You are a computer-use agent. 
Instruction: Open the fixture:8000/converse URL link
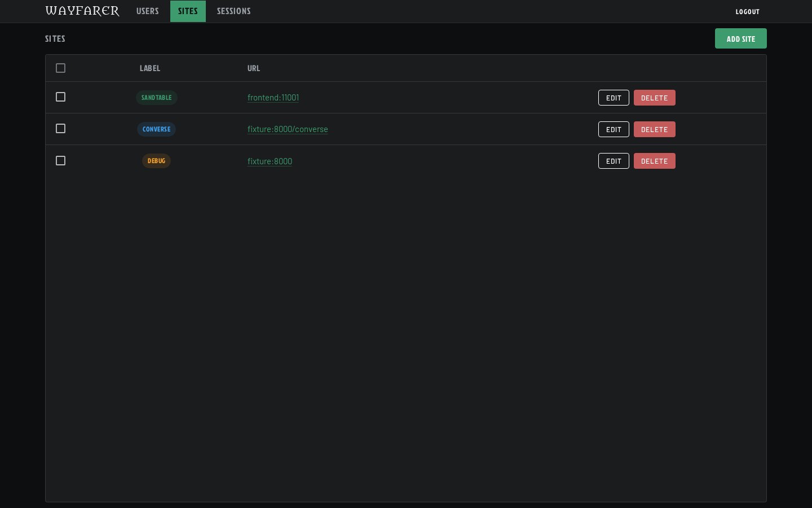(288, 129)
